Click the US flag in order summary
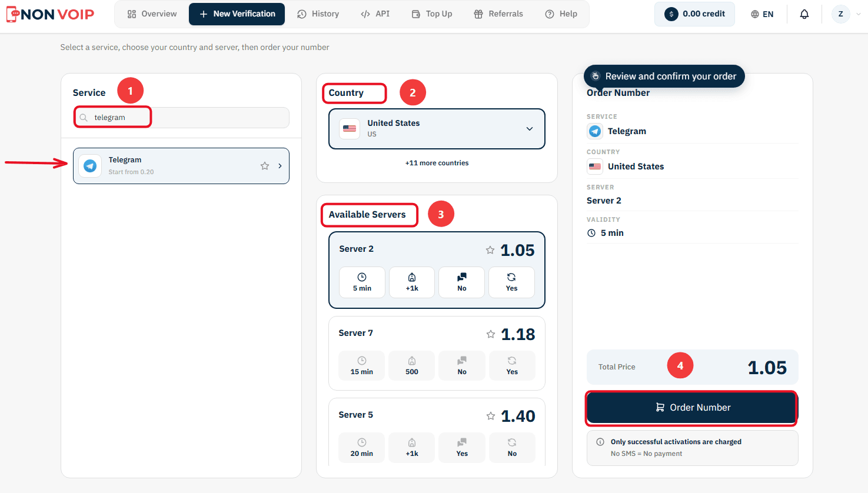This screenshot has height=493, width=868. [595, 166]
